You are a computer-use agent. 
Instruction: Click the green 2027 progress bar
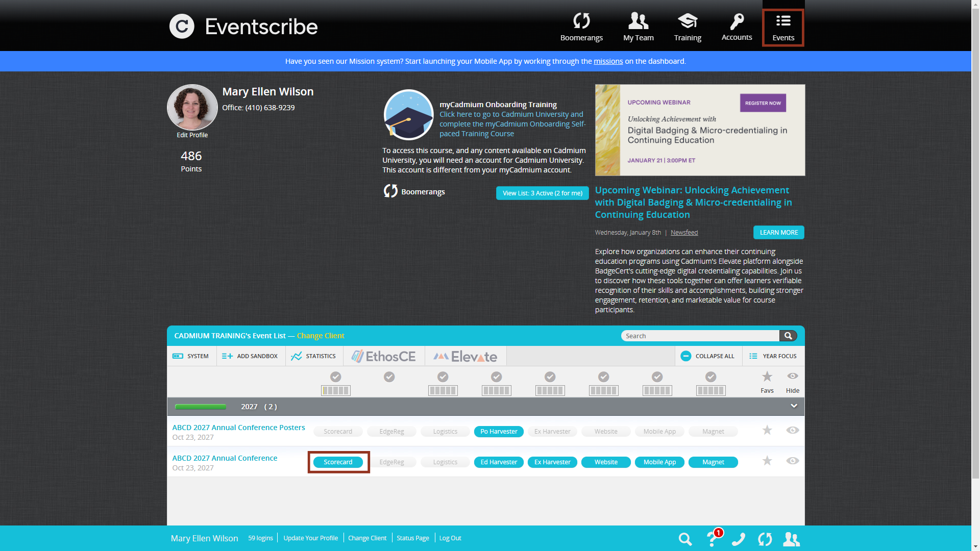200,407
